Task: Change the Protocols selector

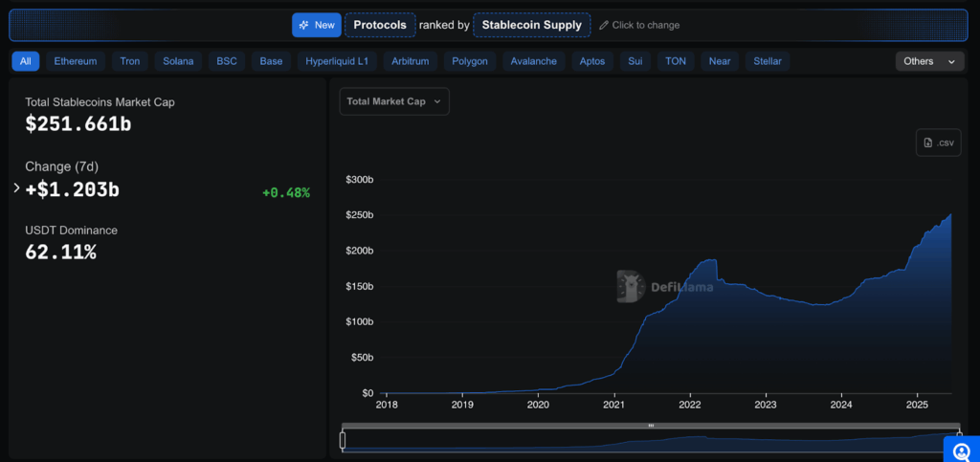Action: pos(380,25)
